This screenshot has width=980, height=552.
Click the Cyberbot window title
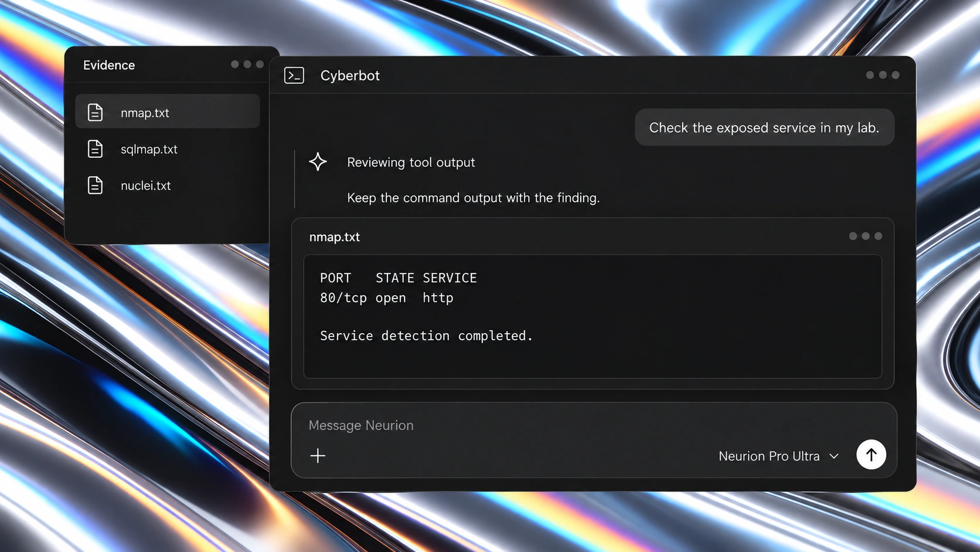[350, 76]
